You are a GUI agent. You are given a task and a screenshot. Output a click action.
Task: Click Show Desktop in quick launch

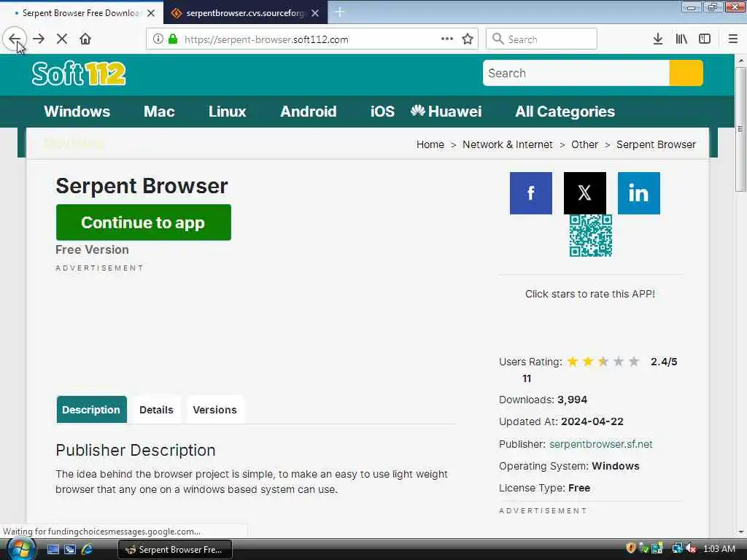tap(53, 550)
